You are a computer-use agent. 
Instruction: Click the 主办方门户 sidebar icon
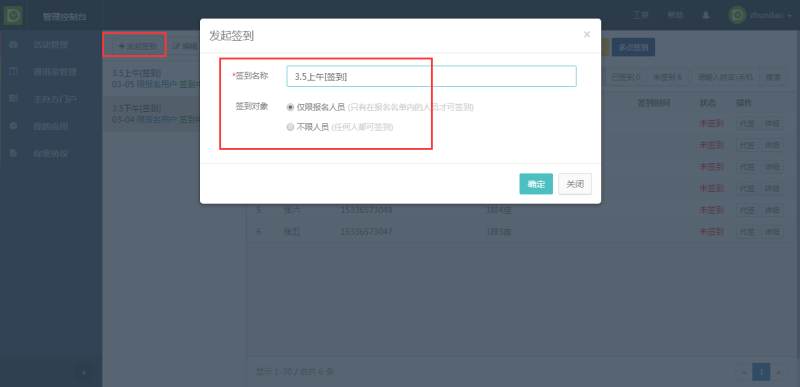pyautogui.click(x=14, y=99)
